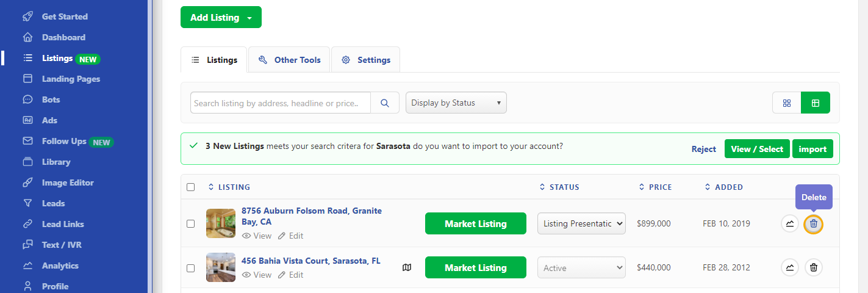Click the message icon beside Text / IVR
868x293 pixels.
tap(27, 245)
